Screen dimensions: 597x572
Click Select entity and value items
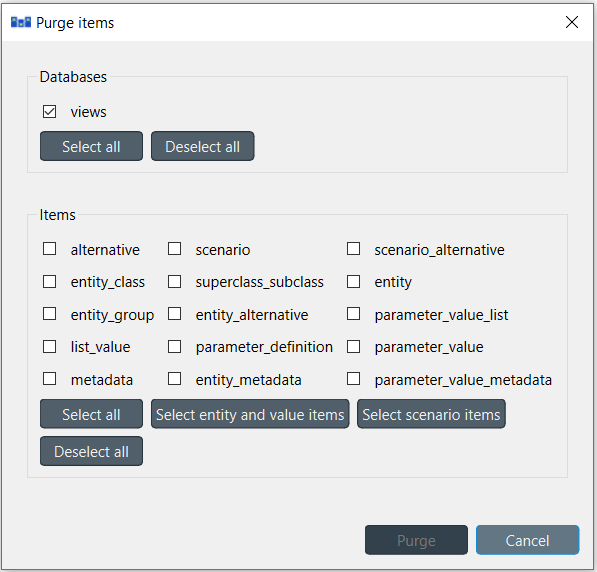(x=250, y=414)
